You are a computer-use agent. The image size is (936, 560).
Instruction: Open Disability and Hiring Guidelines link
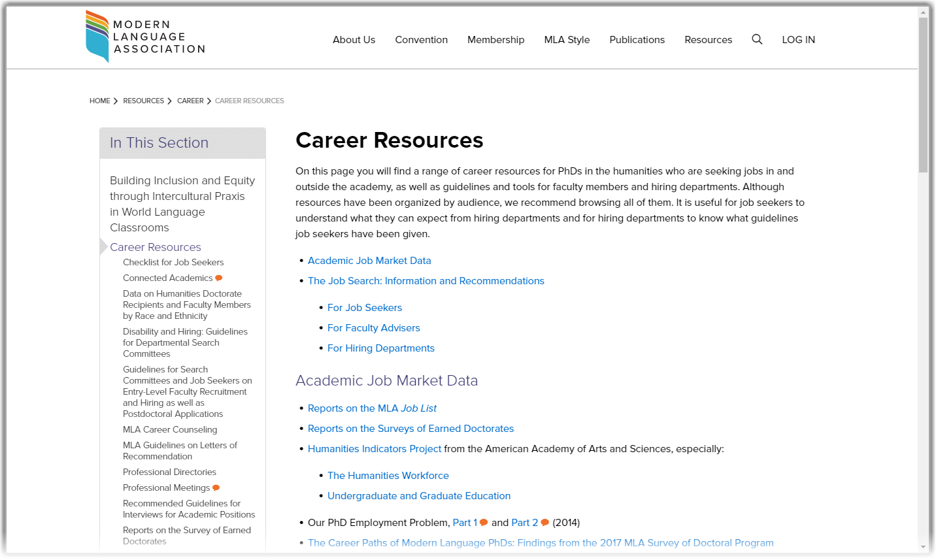[185, 343]
